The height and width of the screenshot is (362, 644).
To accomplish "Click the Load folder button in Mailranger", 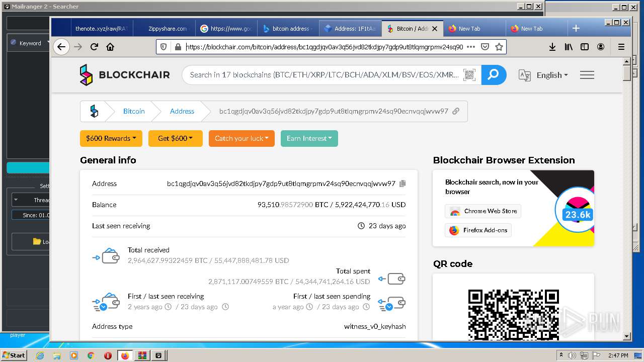I will (x=31, y=241).
